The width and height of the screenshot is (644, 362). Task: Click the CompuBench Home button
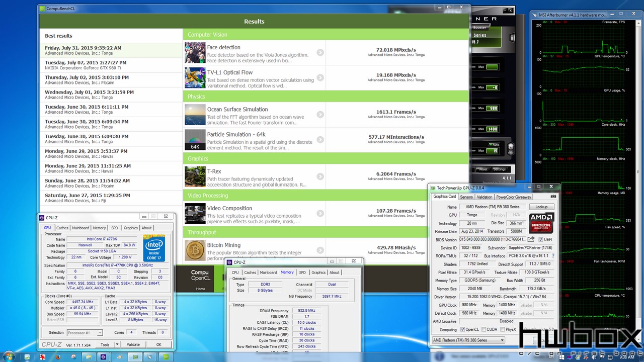pyautogui.click(x=201, y=289)
